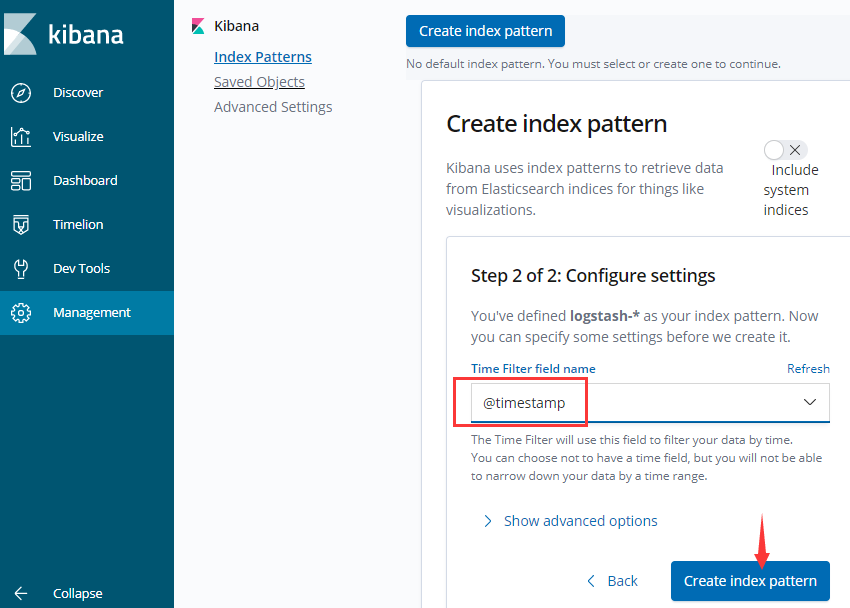This screenshot has width=850, height=608.
Task: Open the Saved Objects link
Action: pos(259,82)
